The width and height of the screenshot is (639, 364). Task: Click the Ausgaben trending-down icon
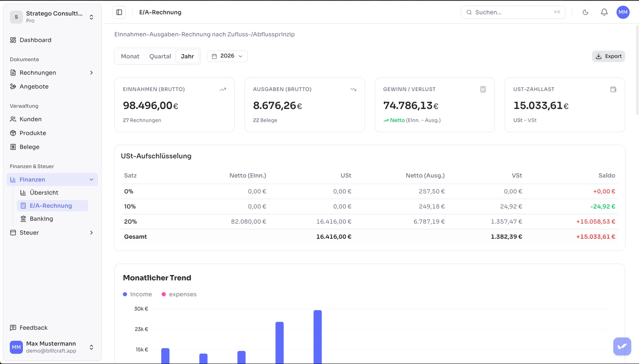point(353,89)
